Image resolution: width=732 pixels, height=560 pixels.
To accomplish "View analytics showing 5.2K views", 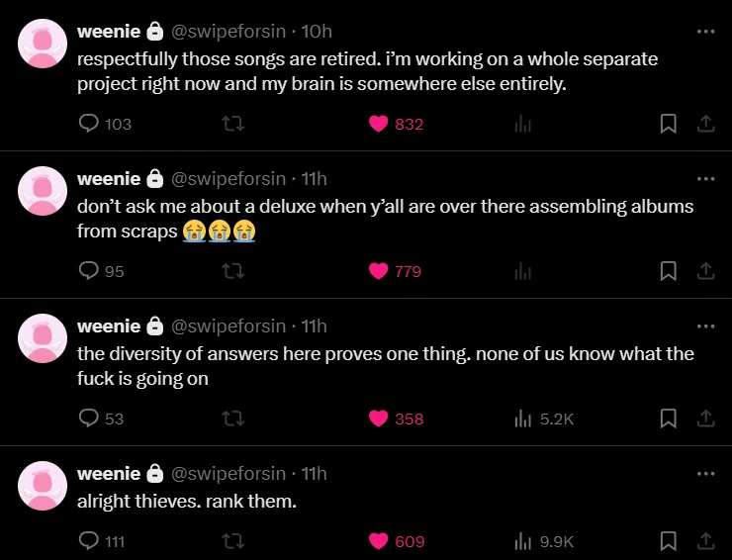I will [544, 419].
